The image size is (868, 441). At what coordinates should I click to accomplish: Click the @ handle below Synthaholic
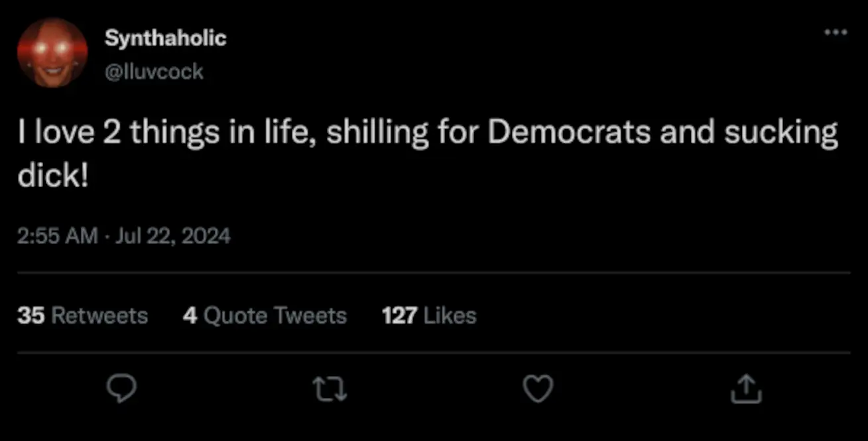tap(154, 72)
